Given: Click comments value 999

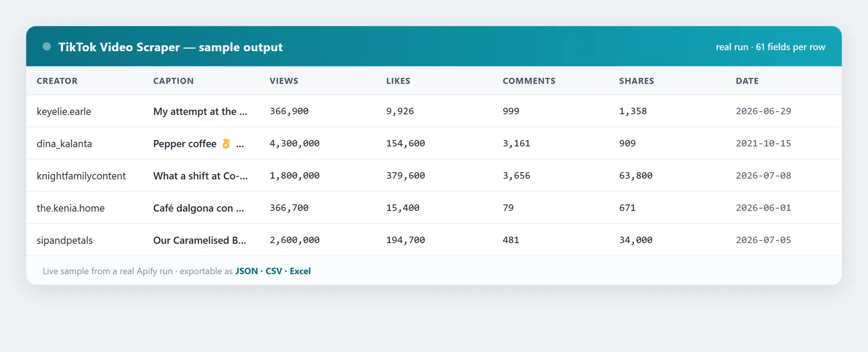Looking at the screenshot, I should click(x=511, y=111).
